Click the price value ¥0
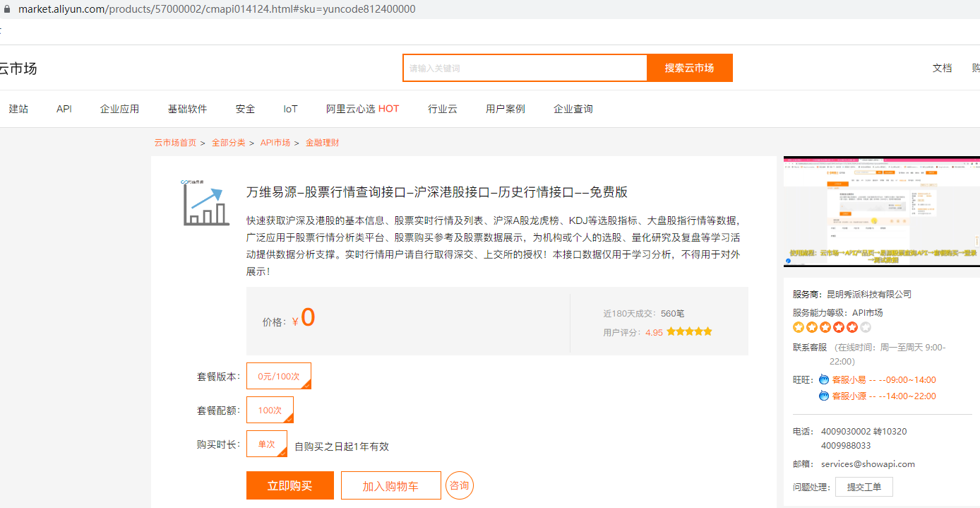Viewport: 980px width, 508px height. click(x=303, y=319)
